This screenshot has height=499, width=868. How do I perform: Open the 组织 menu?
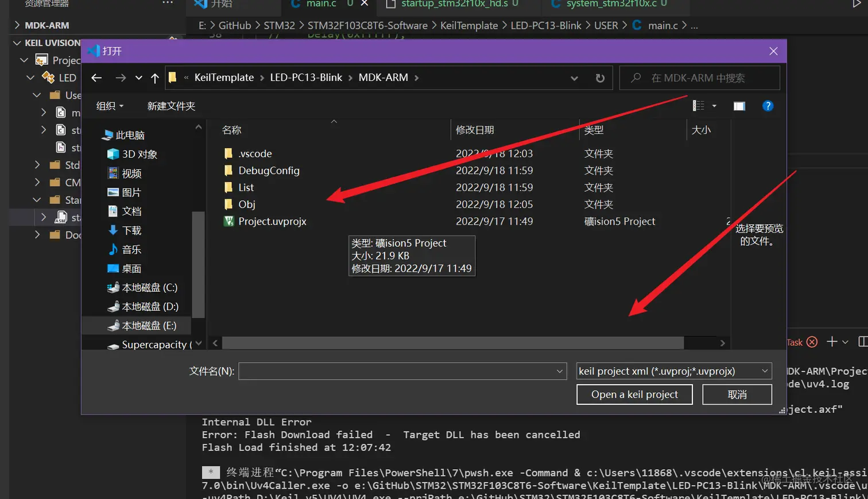coord(110,106)
